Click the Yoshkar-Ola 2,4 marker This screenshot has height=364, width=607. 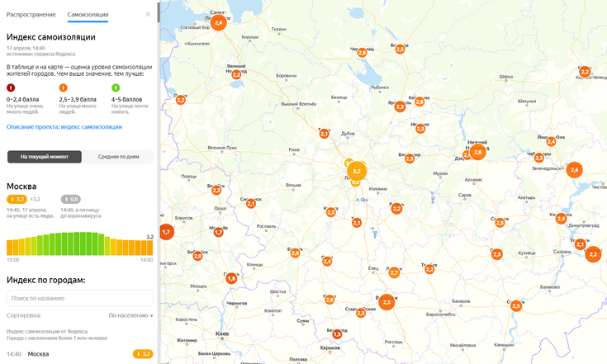click(552, 142)
